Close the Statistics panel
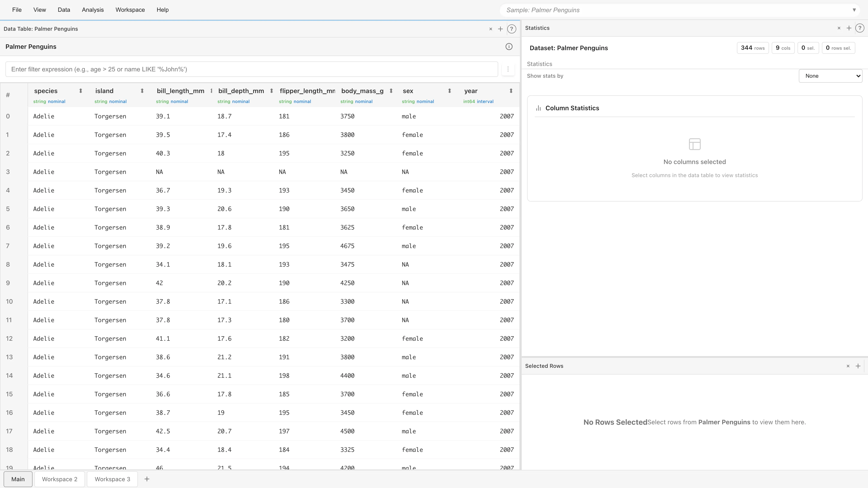The width and height of the screenshot is (868, 488). [839, 28]
